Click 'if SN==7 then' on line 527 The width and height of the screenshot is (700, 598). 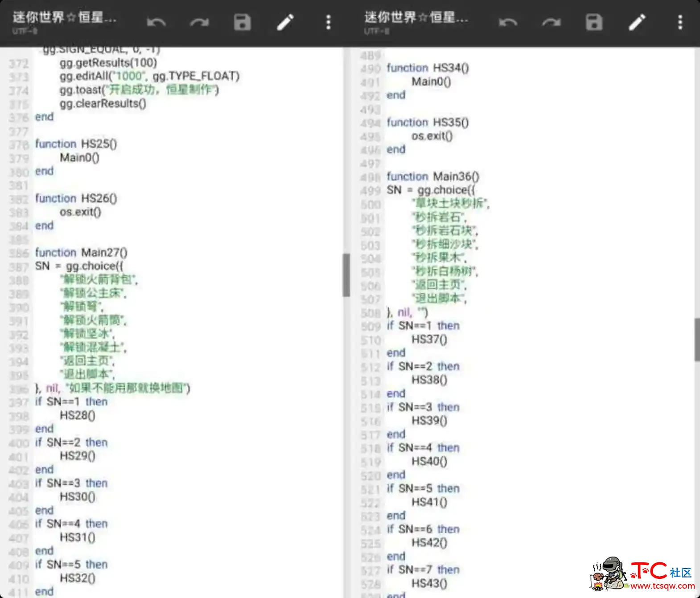click(x=423, y=570)
